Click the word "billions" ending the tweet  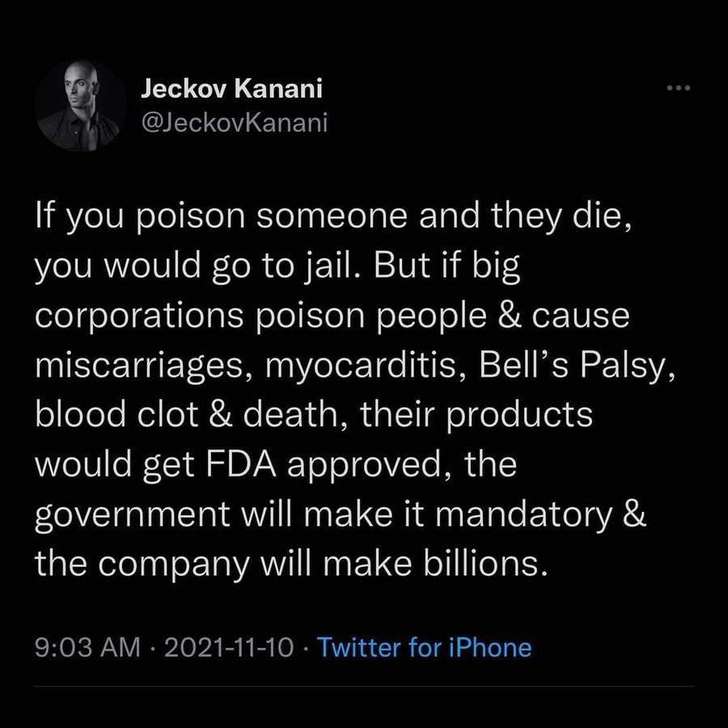point(477,564)
